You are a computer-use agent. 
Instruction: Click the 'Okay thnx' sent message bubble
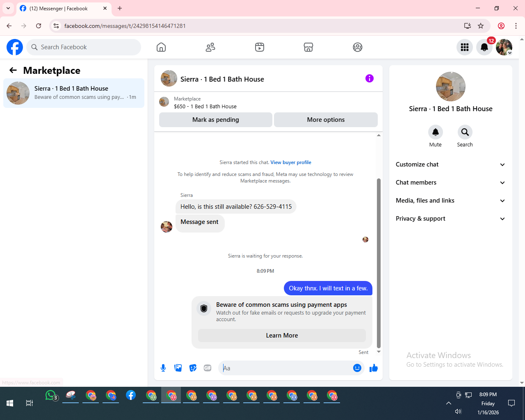[x=328, y=288]
